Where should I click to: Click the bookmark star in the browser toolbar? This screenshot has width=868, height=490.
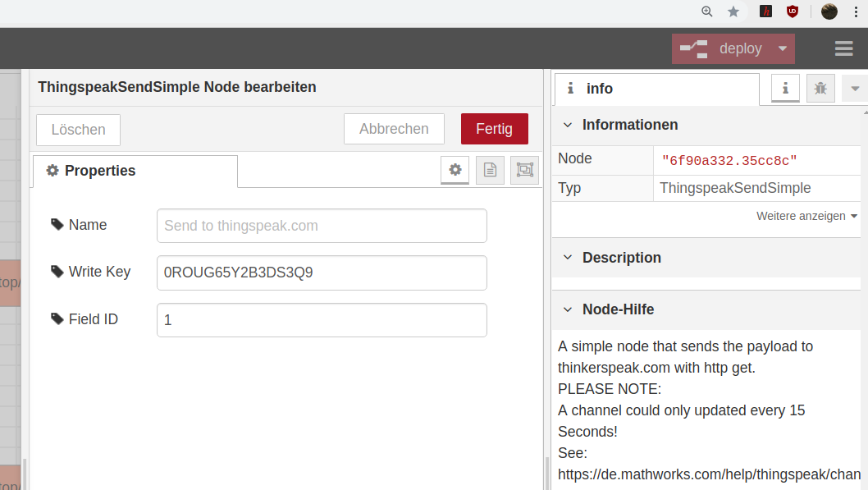[733, 11]
